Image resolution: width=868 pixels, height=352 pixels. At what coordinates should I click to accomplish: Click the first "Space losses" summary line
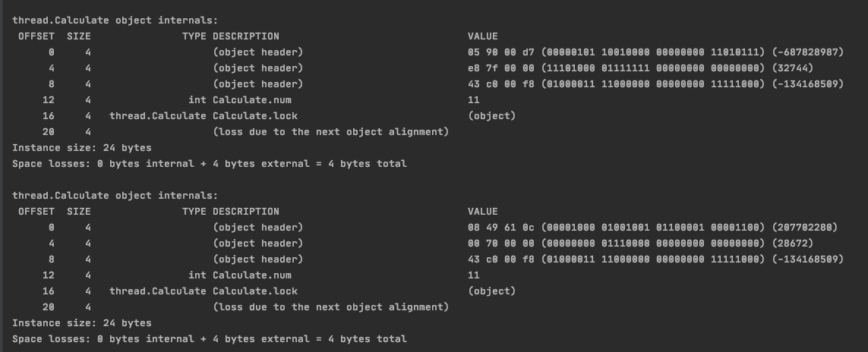(210, 164)
